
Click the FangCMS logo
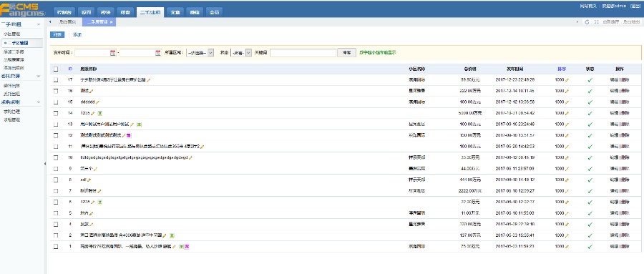[x=23, y=10]
